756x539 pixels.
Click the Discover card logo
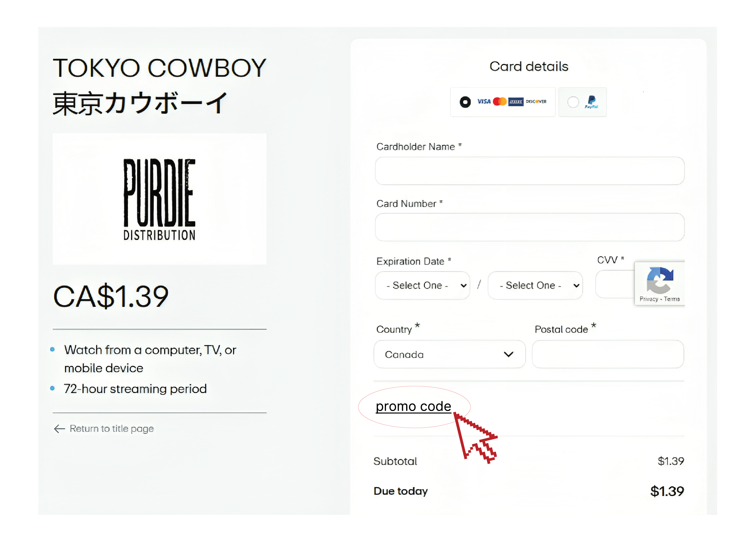pos(536,102)
